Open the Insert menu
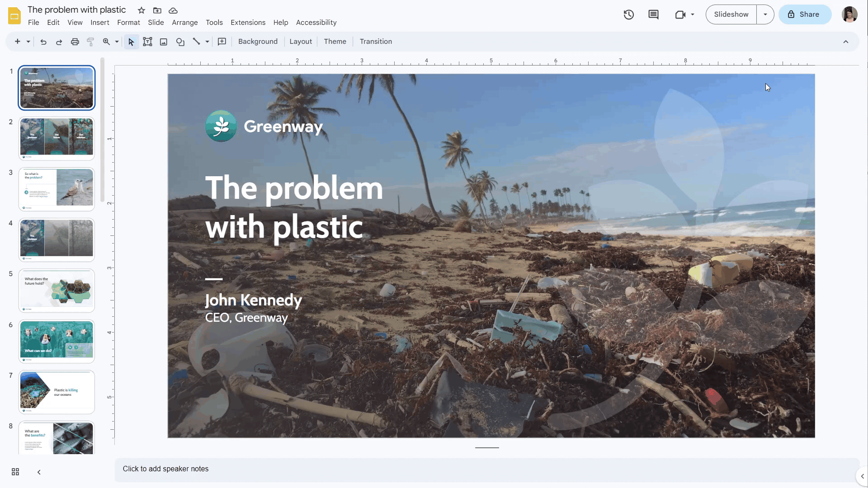The width and height of the screenshot is (868, 488). click(100, 22)
